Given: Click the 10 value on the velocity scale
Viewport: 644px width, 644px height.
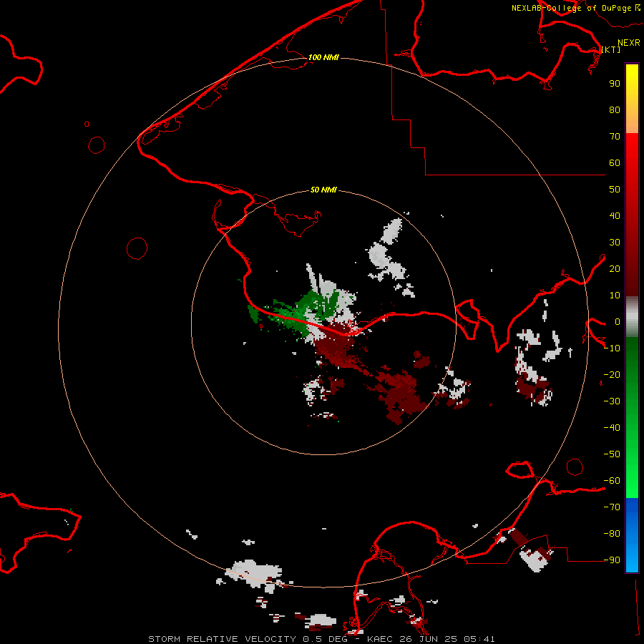Looking at the screenshot, I should [x=615, y=296].
